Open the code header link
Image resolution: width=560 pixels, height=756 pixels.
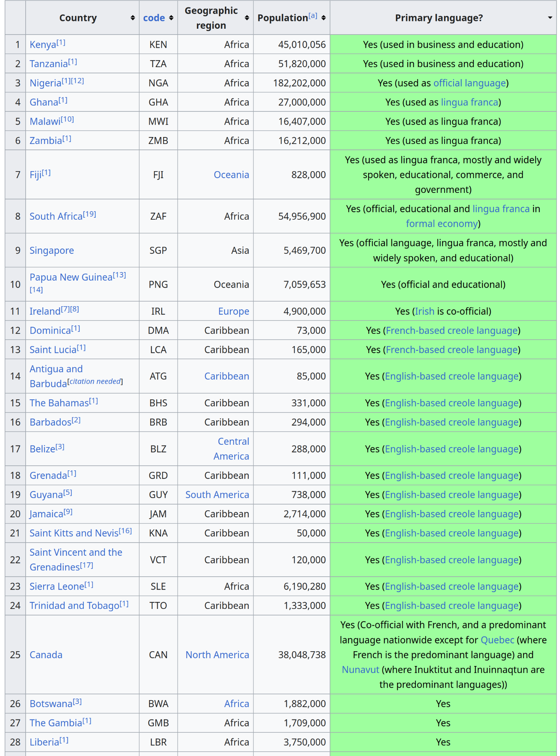pos(154,18)
